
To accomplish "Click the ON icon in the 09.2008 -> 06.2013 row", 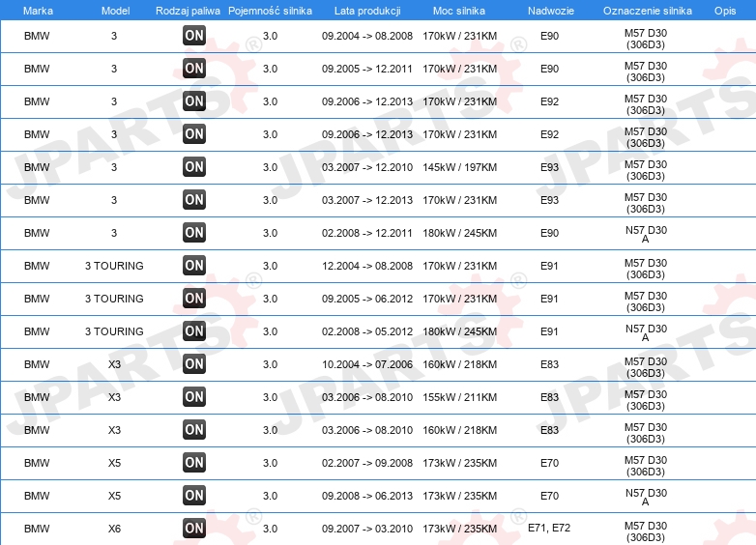I will (194, 496).
